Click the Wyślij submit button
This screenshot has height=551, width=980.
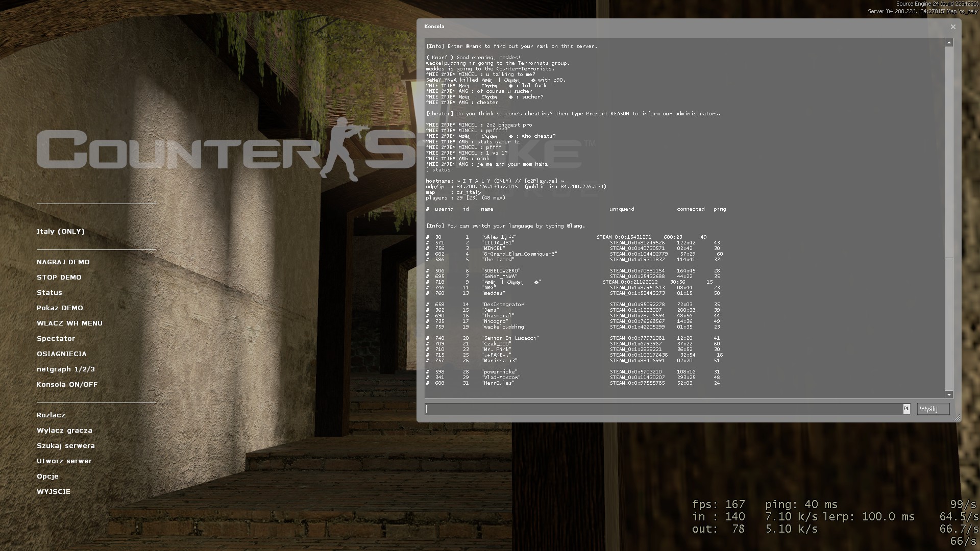pyautogui.click(x=933, y=409)
